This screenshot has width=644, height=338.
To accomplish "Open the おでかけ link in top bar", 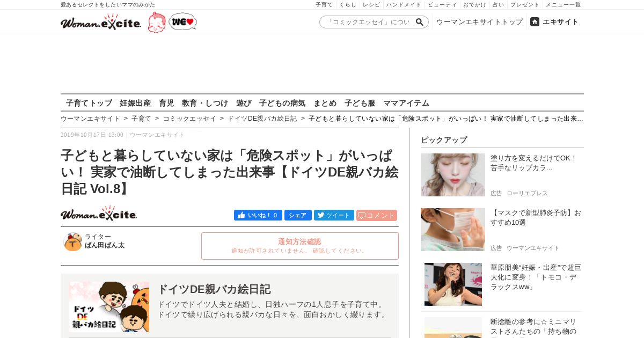I will [474, 4].
